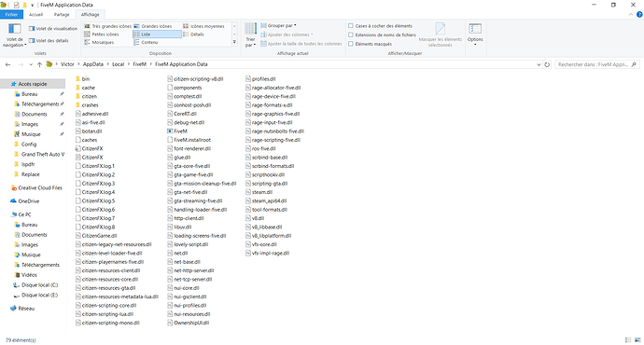
Task: Open the Trier par sort menu
Action: pos(250,35)
